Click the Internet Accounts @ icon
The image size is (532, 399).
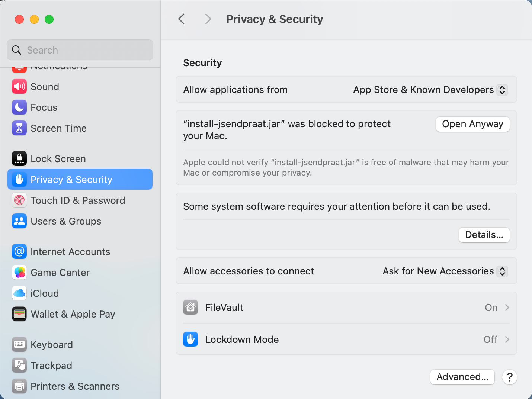19,252
